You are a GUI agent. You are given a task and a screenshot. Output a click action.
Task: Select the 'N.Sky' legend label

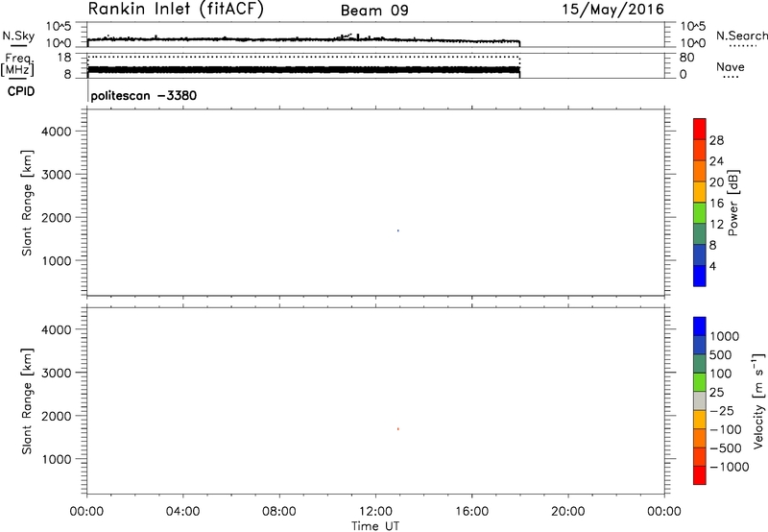[x=18, y=36]
